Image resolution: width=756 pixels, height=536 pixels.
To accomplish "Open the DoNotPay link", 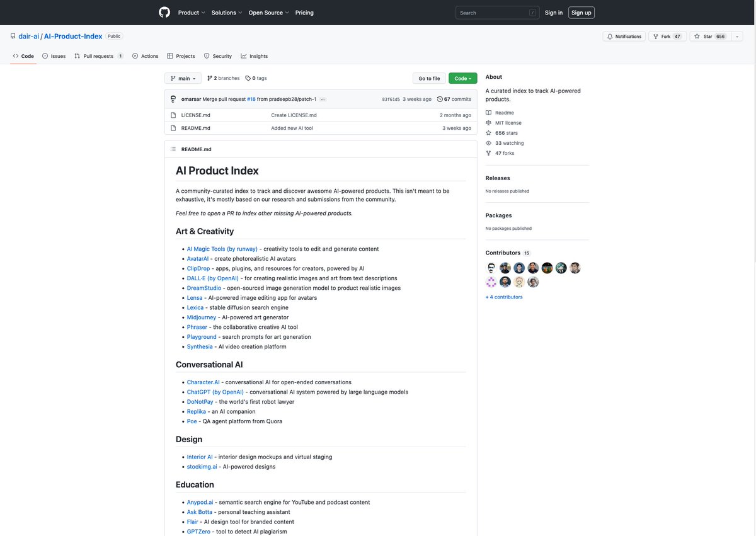I will click(200, 402).
